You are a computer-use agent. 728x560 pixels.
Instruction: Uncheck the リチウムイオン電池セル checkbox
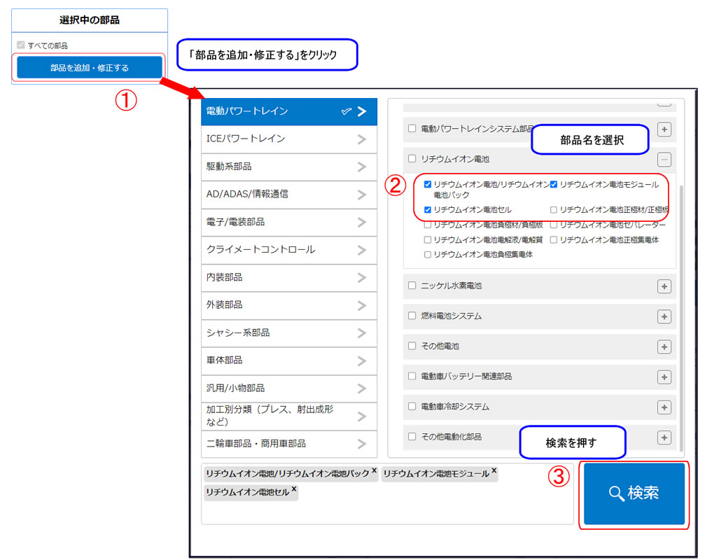tap(428, 209)
